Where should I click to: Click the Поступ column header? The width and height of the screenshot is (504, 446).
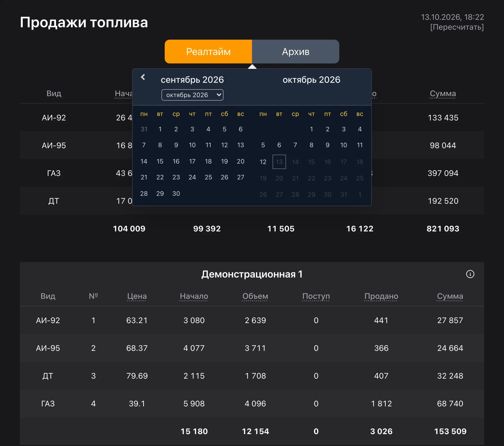pos(316,296)
